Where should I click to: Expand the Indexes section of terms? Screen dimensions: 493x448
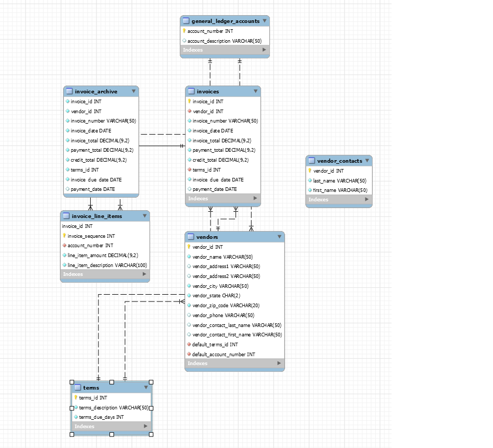point(145,426)
